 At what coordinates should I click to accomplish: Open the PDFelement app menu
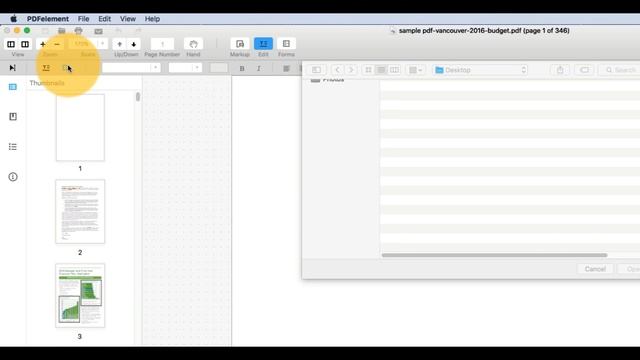pos(48,19)
